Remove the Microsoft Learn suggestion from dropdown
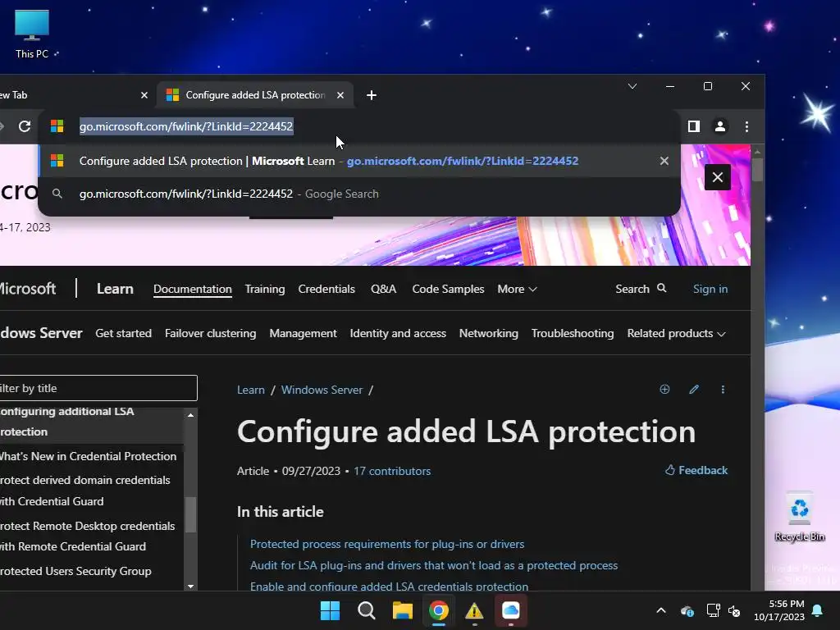Viewport: 840px width, 630px height. (664, 161)
